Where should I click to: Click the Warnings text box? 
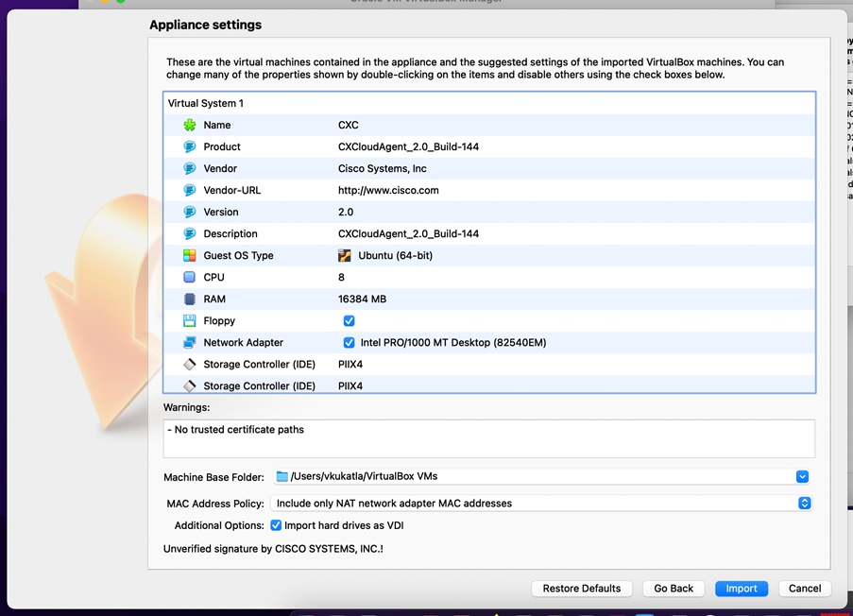coord(489,438)
